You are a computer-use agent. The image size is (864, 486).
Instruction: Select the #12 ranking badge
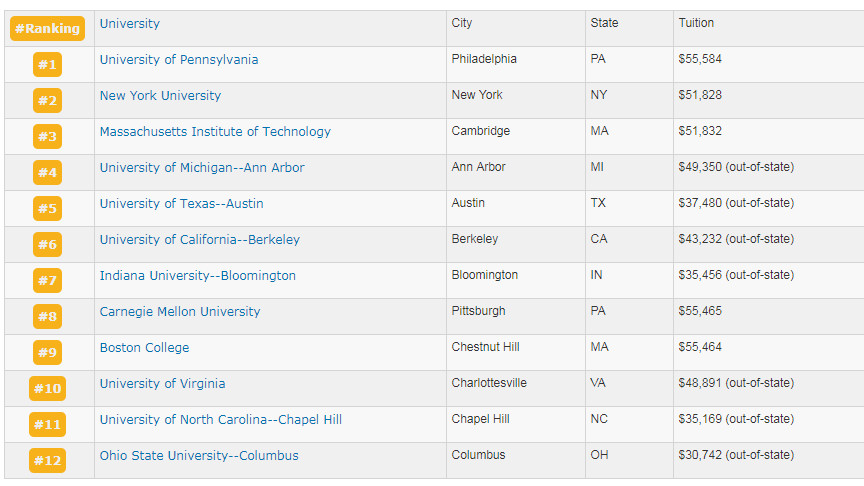(47, 461)
